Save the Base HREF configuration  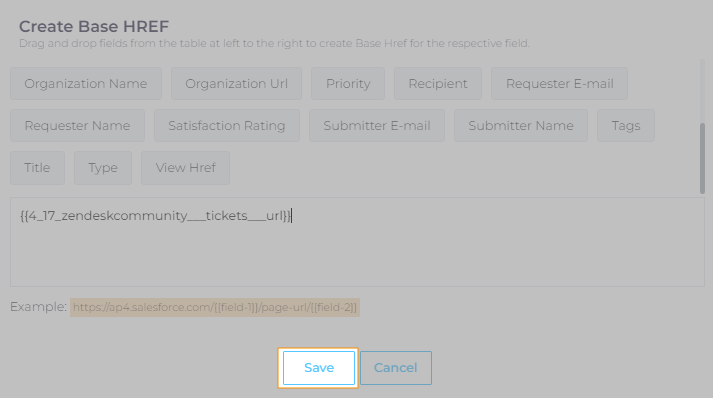click(x=319, y=368)
